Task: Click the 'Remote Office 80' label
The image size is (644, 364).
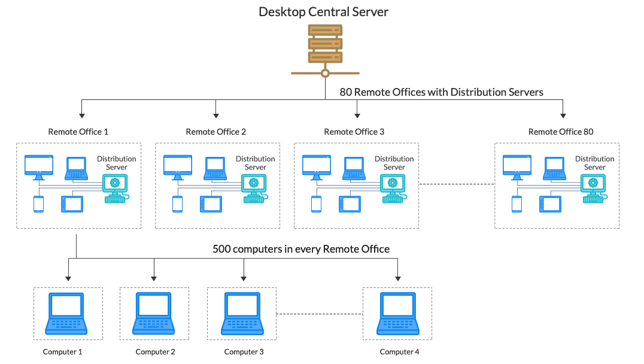Action: 561,132
